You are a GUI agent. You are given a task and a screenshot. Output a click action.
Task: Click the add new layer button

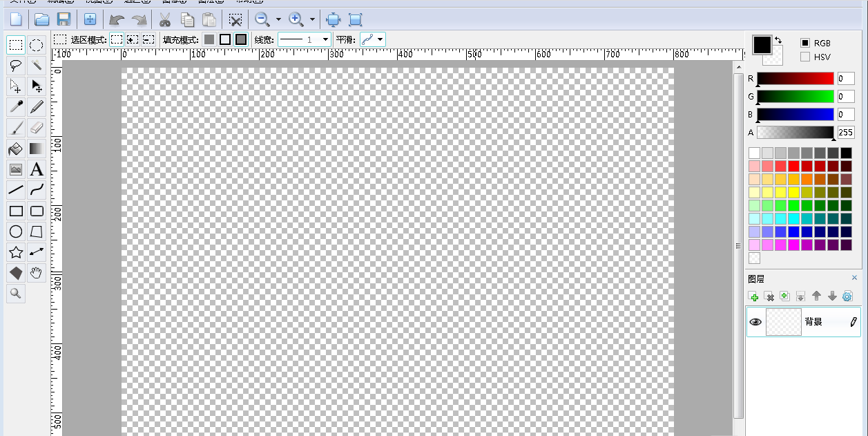(x=754, y=296)
